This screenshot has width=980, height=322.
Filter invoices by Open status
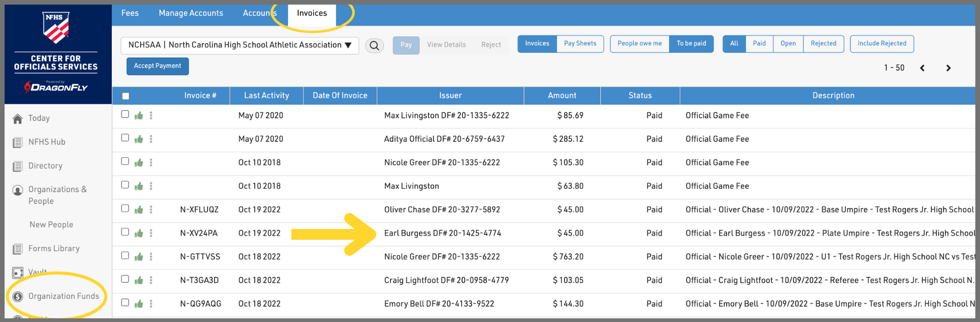tap(788, 43)
